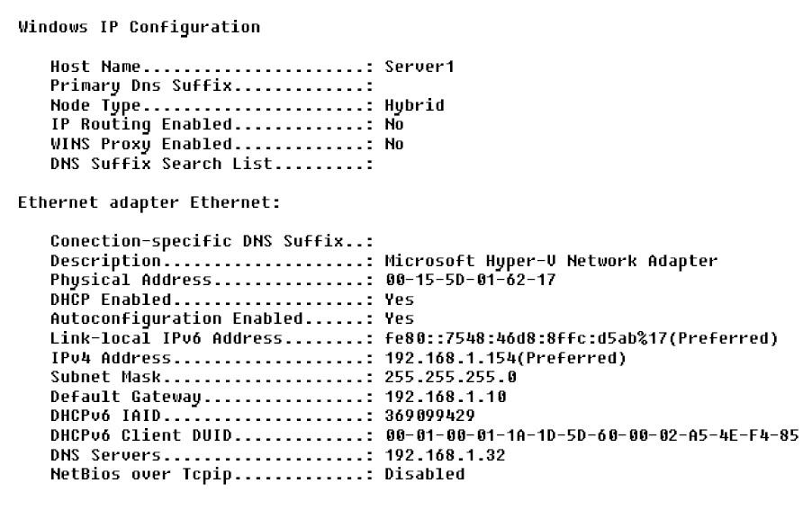Click the NetBios over Tcpip Disabled value

(425, 474)
